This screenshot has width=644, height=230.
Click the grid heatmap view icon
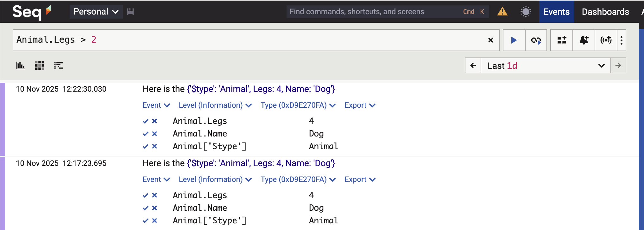40,65
